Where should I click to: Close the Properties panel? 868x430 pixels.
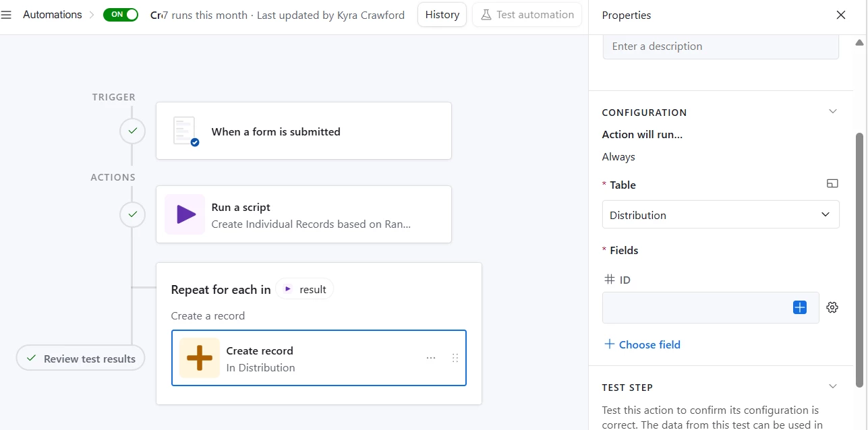[841, 15]
